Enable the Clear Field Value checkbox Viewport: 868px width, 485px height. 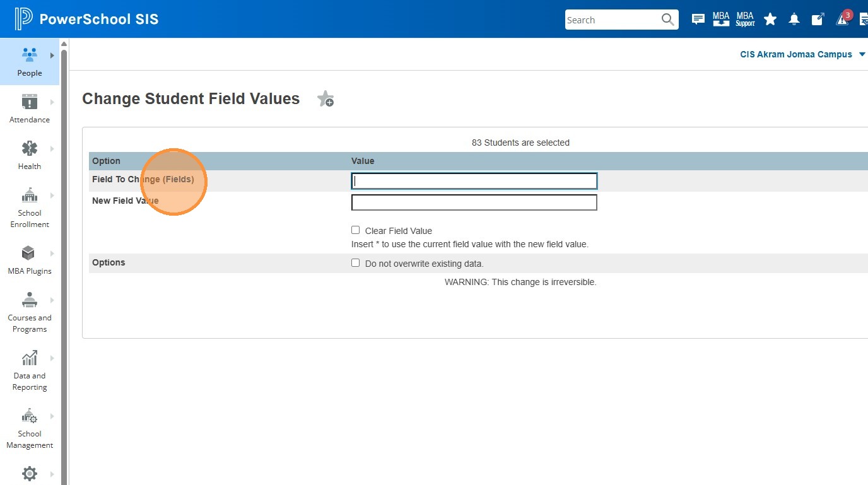coord(356,230)
